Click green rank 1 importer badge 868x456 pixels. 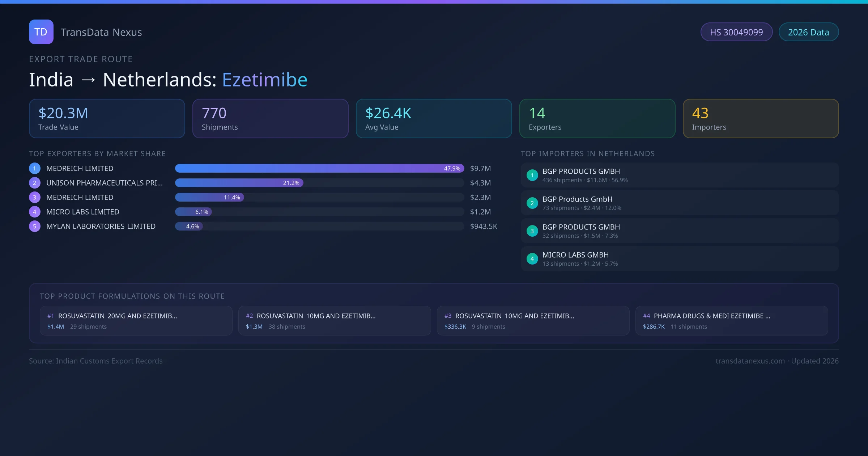(532, 175)
